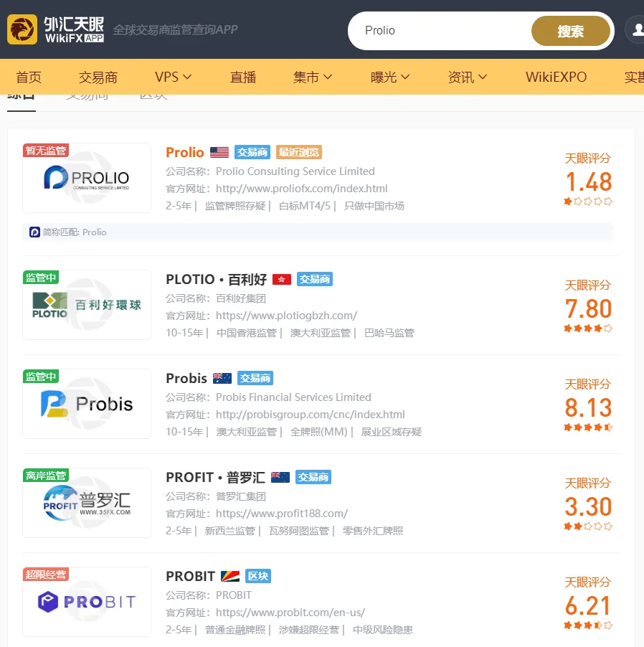Image resolution: width=644 pixels, height=647 pixels.
Task: Click the star rating under 1.48
Action: pos(588,202)
